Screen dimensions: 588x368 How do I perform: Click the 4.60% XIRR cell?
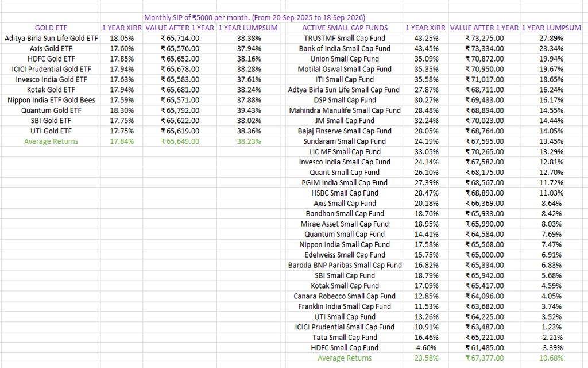pos(427,348)
